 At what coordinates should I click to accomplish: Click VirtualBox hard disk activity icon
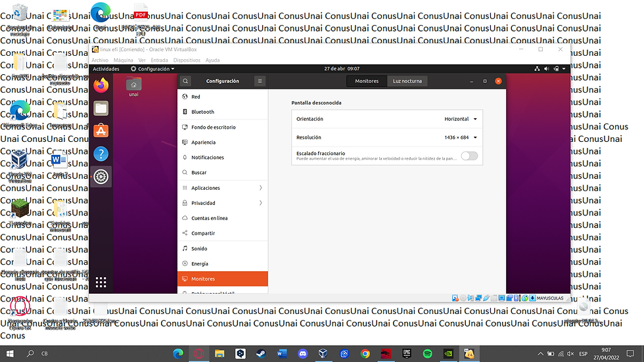point(455,298)
